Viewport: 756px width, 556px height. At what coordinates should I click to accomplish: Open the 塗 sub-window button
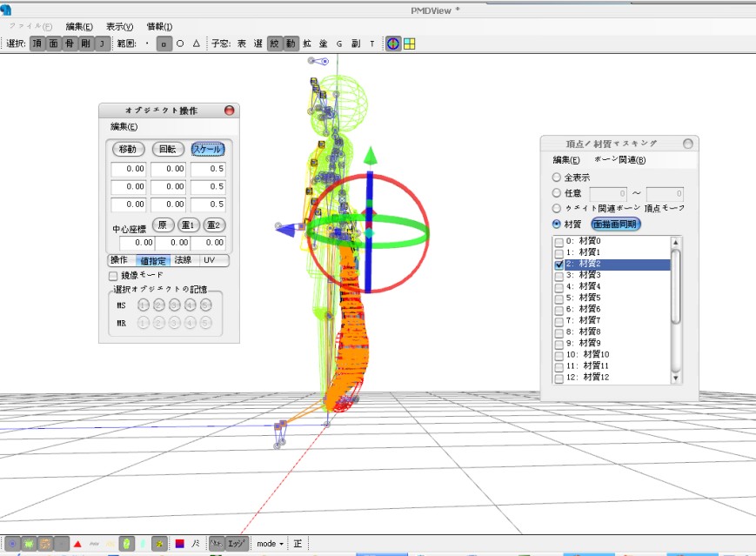pyautogui.click(x=323, y=44)
